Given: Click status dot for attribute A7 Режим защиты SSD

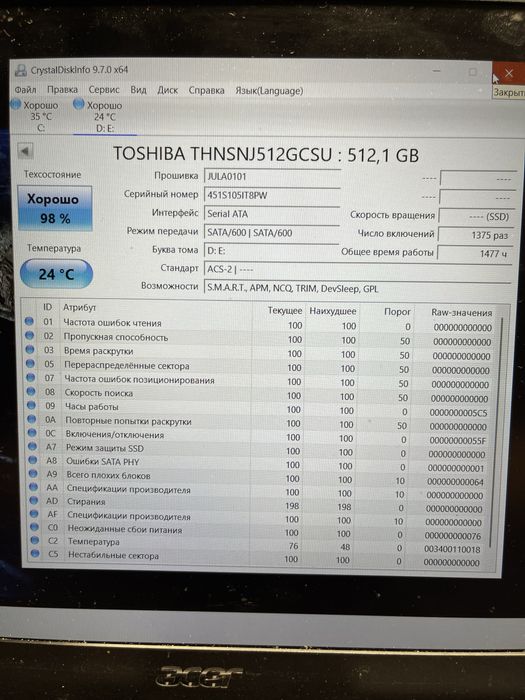Looking at the screenshot, I should point(32,446).
